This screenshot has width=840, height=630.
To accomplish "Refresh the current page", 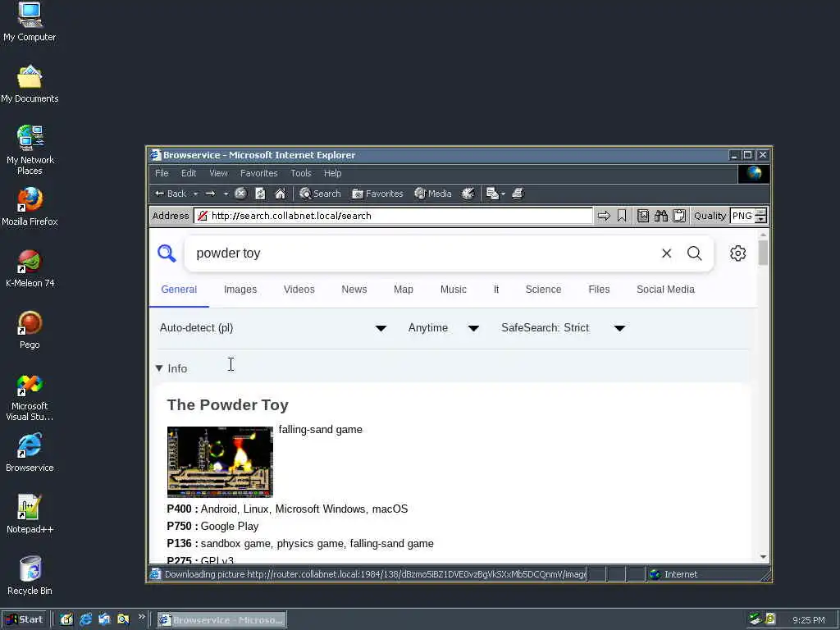I will [260, 194].
